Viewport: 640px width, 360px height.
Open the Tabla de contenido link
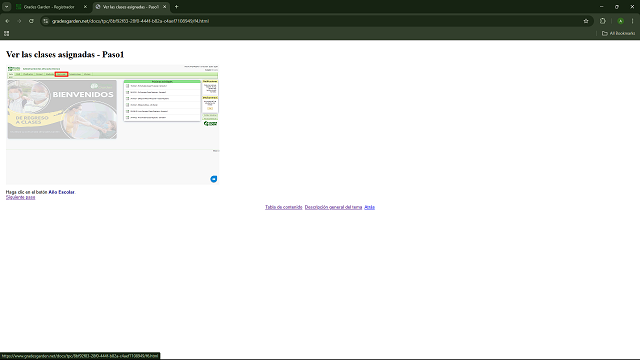pyautogui.click(x=284, y=207)
